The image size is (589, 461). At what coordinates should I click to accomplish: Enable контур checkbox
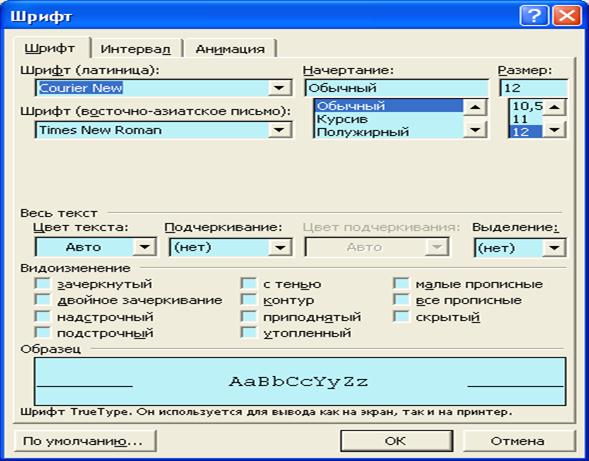pyautogui.click(x=248, y=300)
